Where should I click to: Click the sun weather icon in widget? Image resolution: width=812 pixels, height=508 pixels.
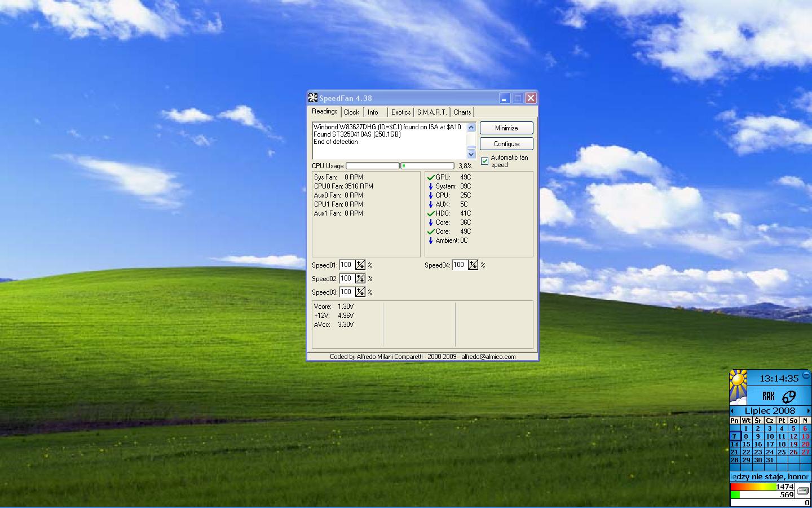click(738, 387)
